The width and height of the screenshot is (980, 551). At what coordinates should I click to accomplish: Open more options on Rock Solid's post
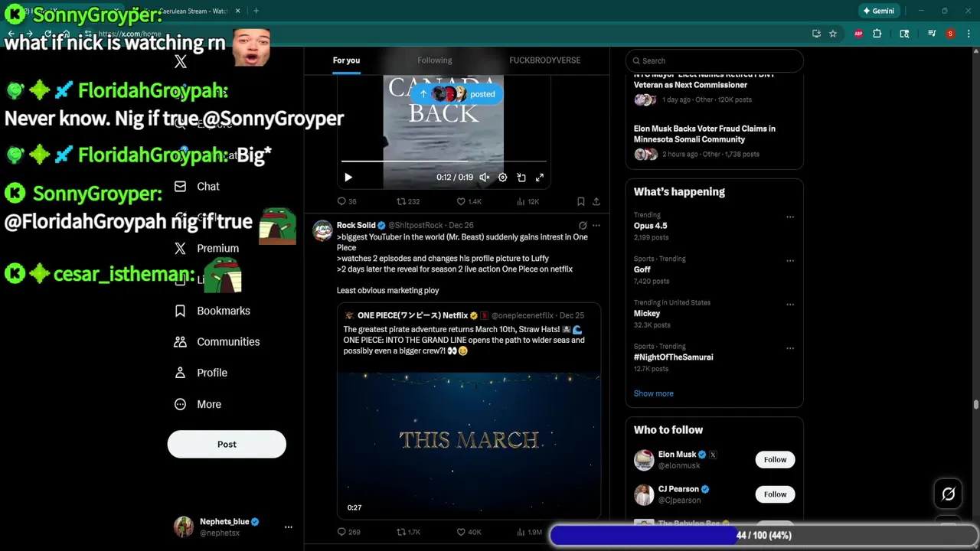click(596, 225)
